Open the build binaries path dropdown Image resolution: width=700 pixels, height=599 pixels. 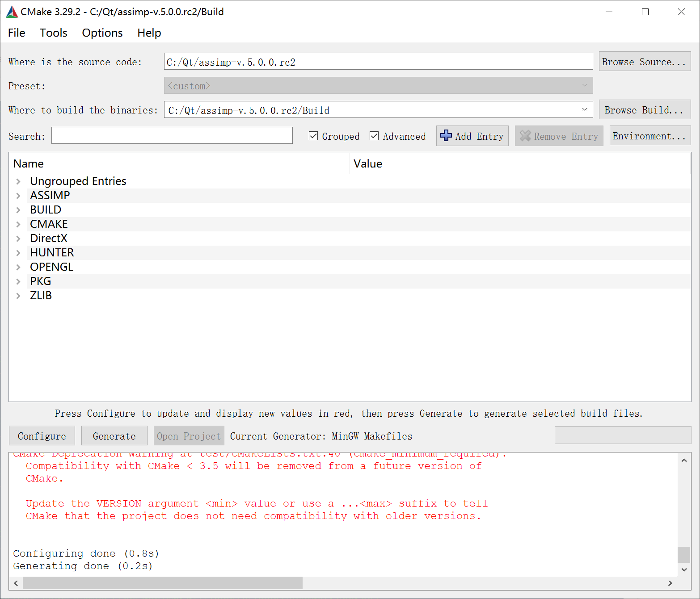(584, 110)
